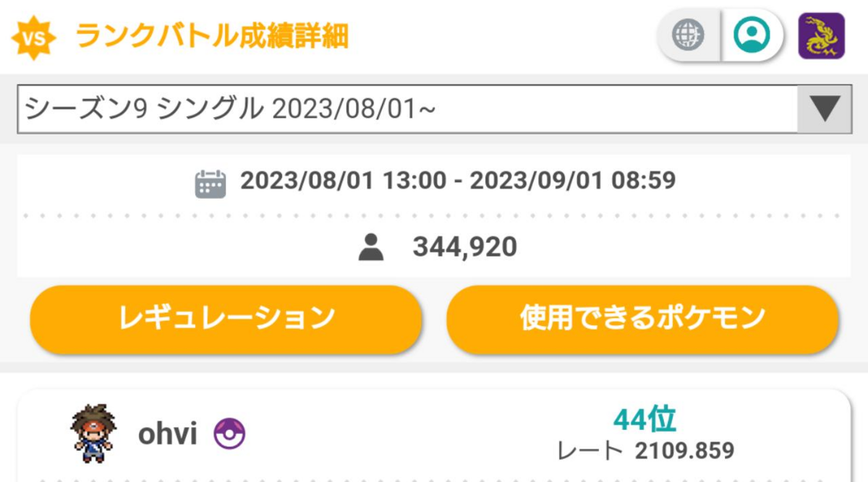Open the purple dragon team emblem
Image resolution: width=868 pixels, height=482 pixels.
(x=821, y=35)
